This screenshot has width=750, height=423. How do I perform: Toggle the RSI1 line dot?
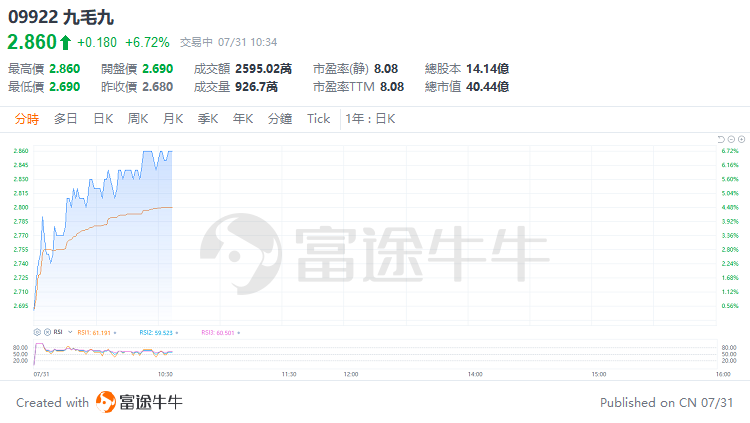tap(115, 333)
